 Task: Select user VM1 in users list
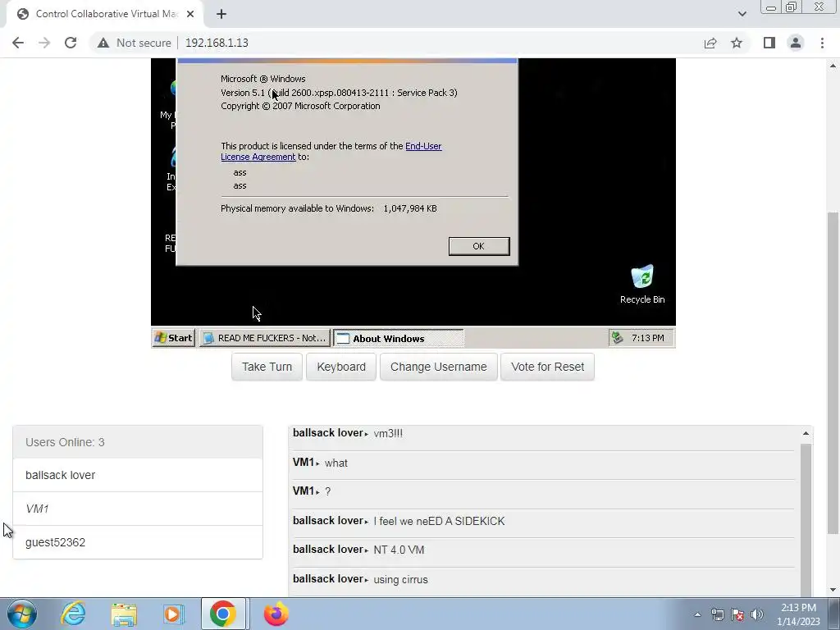(138, 509)
